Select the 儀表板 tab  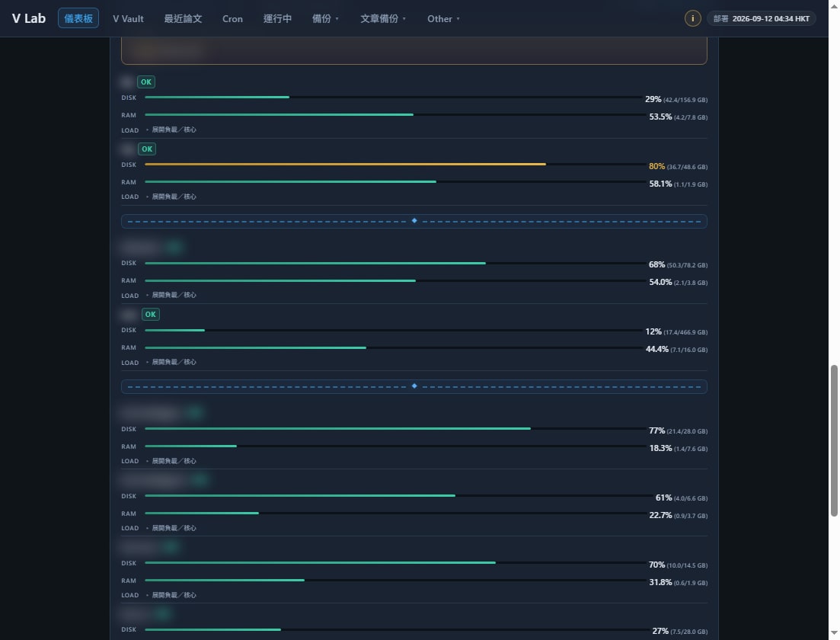pyautogui.click(x=78, y=18)
